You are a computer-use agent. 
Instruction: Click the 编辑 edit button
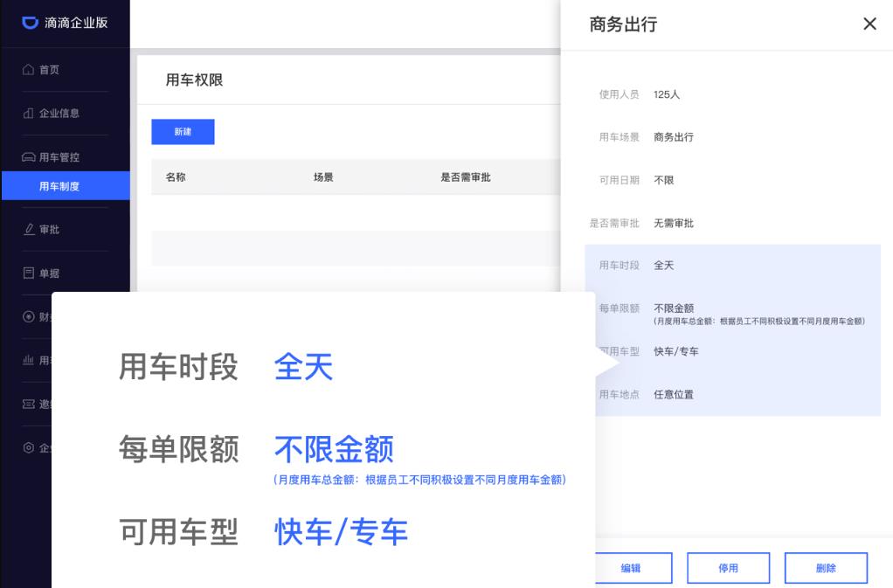tap(631, 568)
